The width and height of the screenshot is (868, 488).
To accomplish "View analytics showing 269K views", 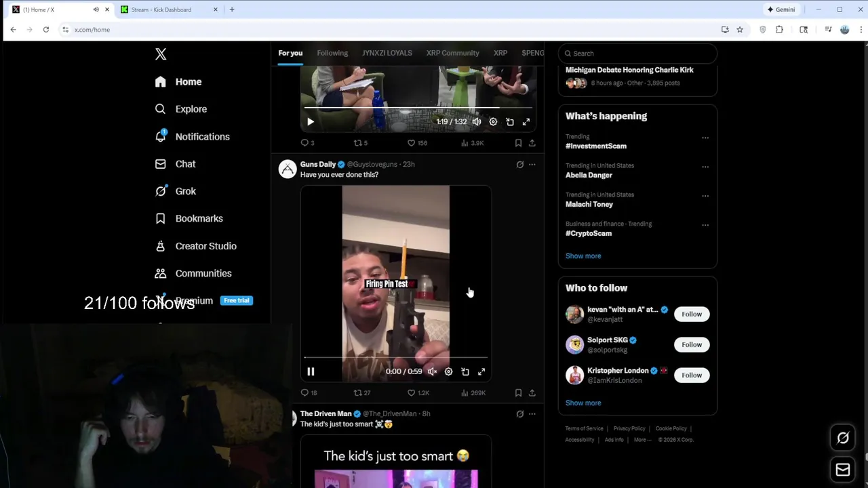I will point(473,392).
